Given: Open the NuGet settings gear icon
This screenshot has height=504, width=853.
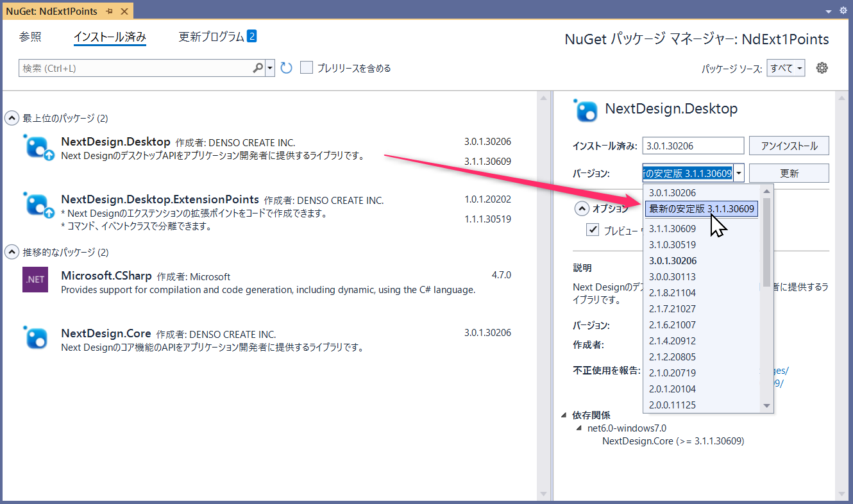Looking at the screenshot, I should coord(822,68).
